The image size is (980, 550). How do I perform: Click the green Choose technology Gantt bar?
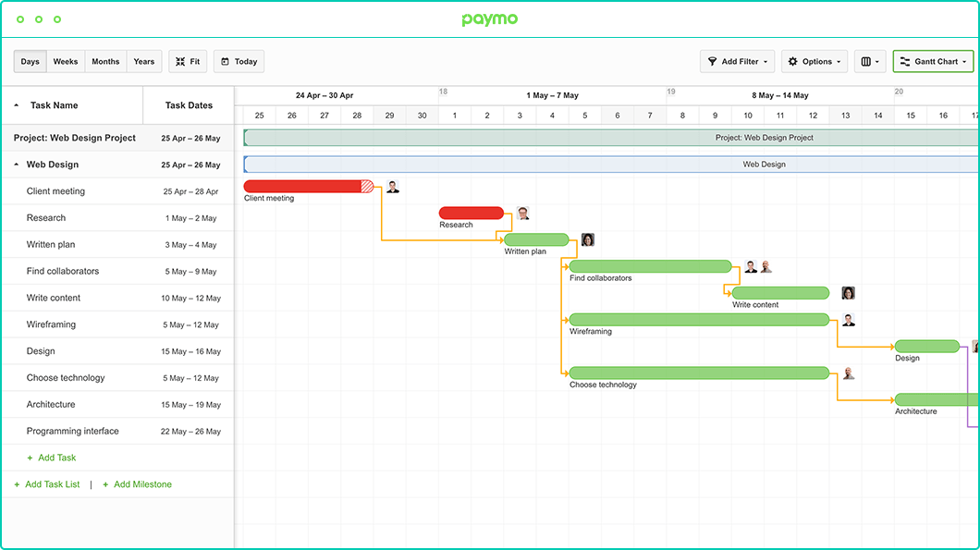pos(699,373)
